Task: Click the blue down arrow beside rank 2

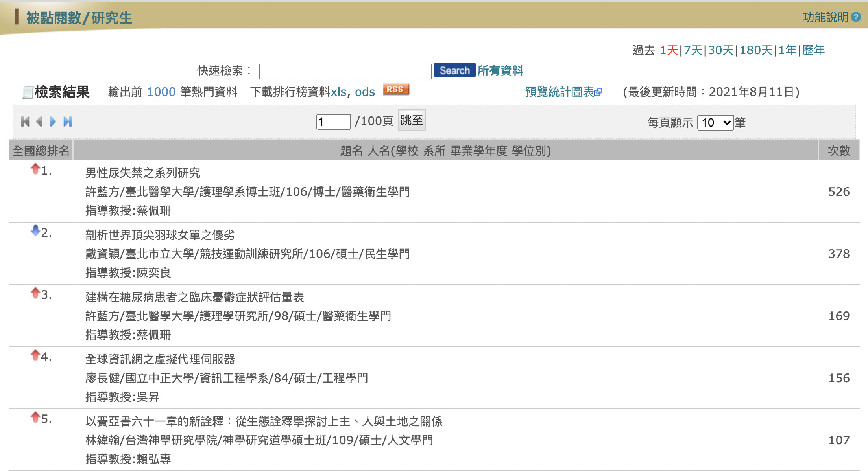Action: point(35,231)
